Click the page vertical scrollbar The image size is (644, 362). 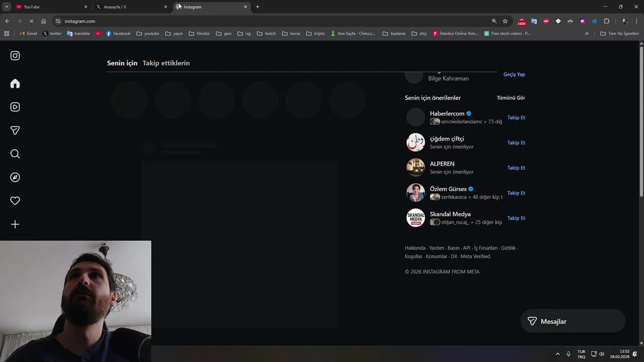click(641, 121)
